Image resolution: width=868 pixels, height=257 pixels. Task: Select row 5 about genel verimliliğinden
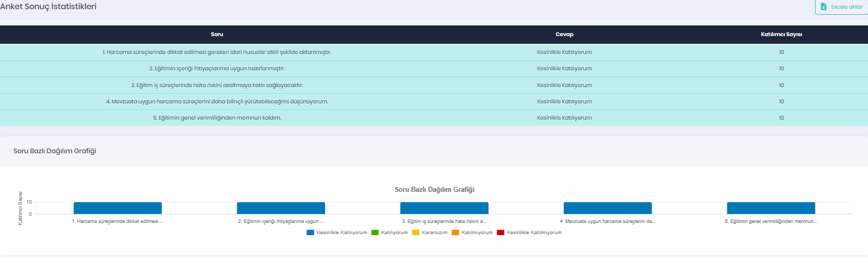point(434,118)
